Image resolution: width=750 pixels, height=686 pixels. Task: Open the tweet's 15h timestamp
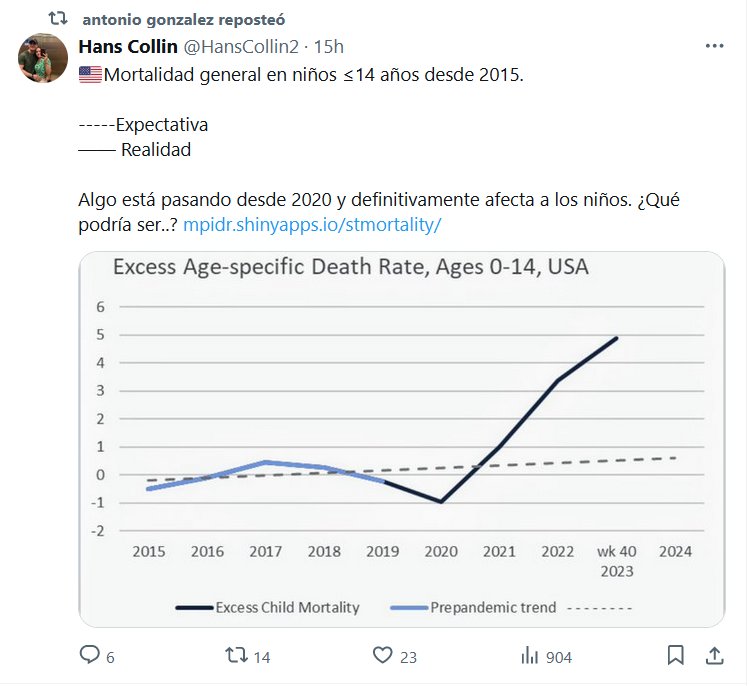[328, 47]
